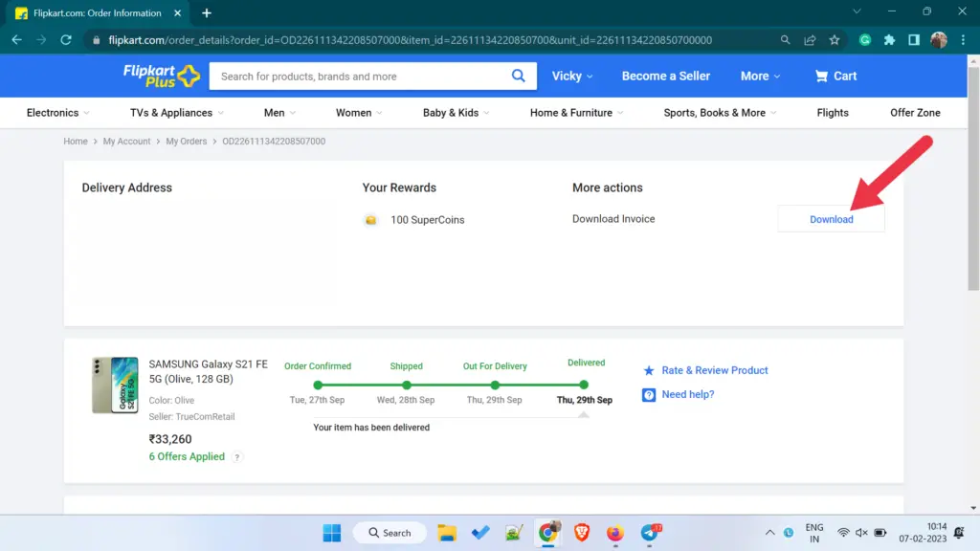This screenshot has width=980, height=551.
Task: Click the browser address bar URL
Action: 410,40
